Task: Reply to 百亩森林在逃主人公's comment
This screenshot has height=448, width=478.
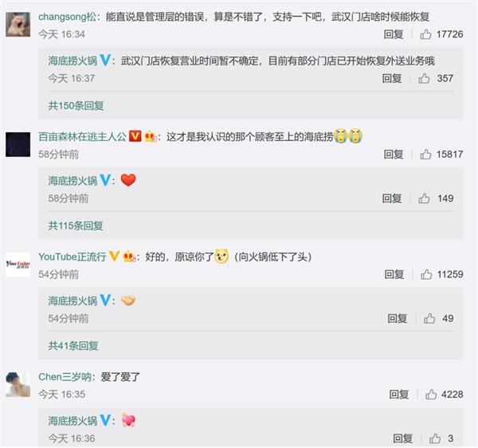Action: pyautogui.click(x=394, y=155)
